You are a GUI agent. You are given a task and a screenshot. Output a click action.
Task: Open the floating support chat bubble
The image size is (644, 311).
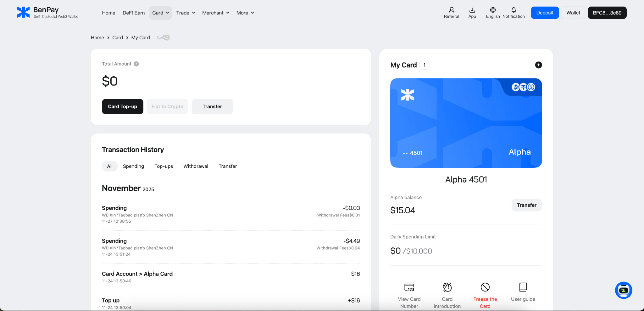pyautogui.click(x=624, y=290)
